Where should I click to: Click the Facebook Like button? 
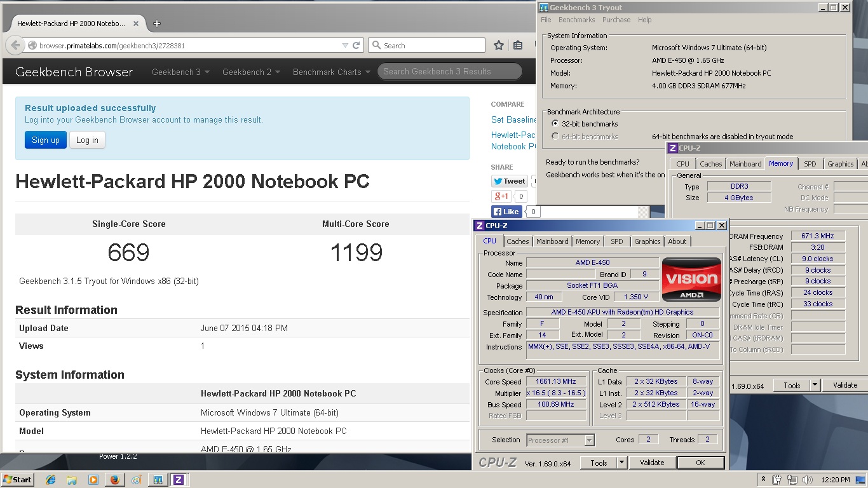coord(506,212)
